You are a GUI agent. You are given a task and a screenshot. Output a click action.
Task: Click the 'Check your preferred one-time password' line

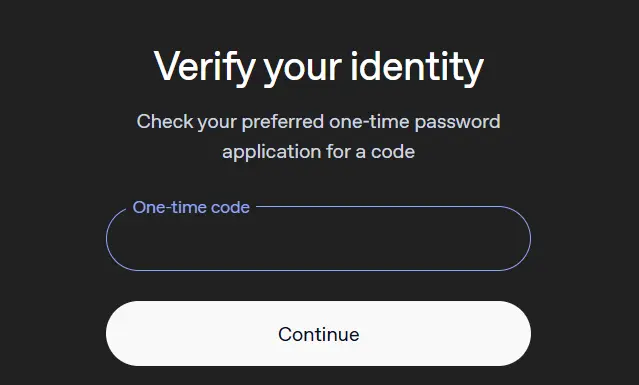point(318,122)
